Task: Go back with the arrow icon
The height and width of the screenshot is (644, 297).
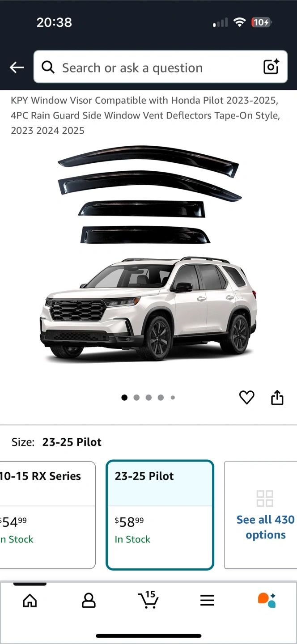Action: coord(17,68)
